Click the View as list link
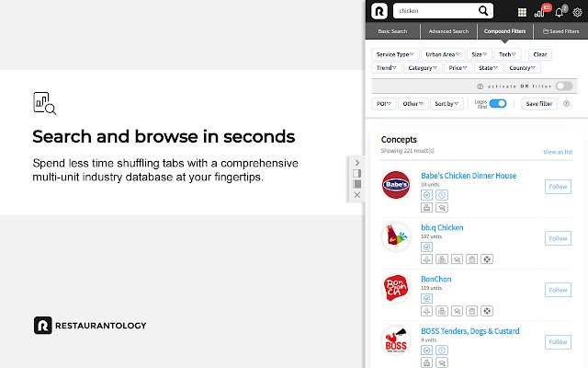 point(558,152)
